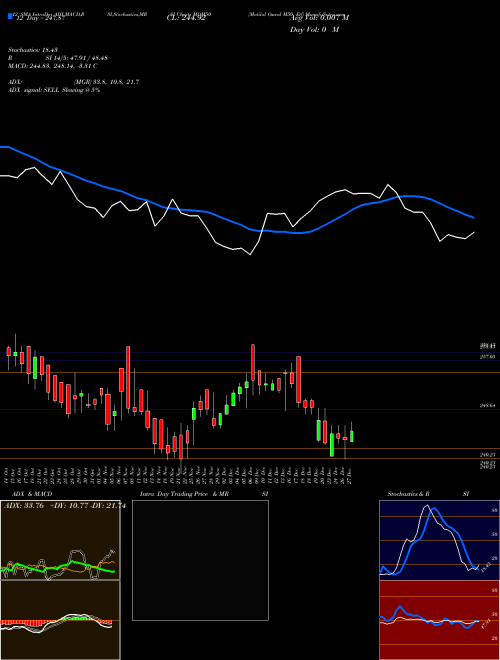Viewport: 500px width, 660px height.
Task: Click the 'Day Vol: 0 M' text
Action: (314, 30)
